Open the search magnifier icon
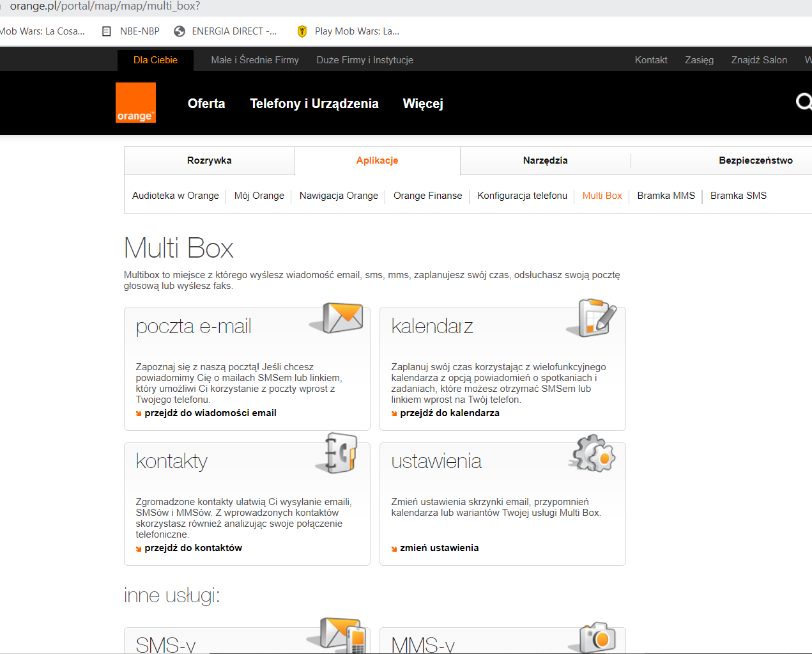 (x=803, y=102)
